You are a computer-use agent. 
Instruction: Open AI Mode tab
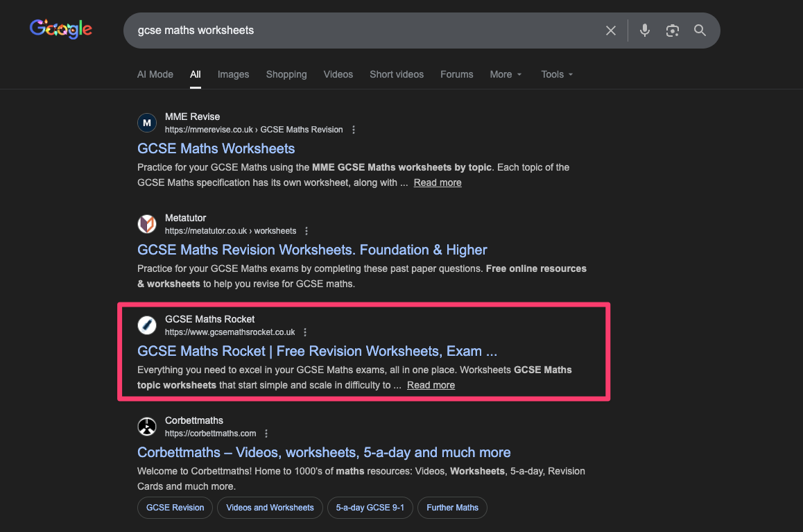point(155,74)
